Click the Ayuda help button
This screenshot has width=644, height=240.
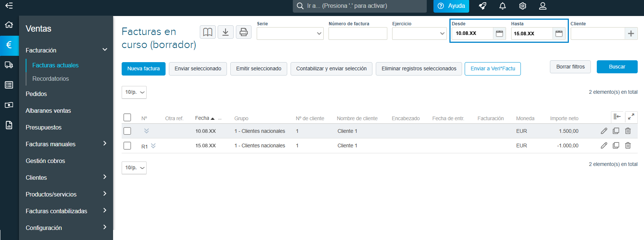451,6
